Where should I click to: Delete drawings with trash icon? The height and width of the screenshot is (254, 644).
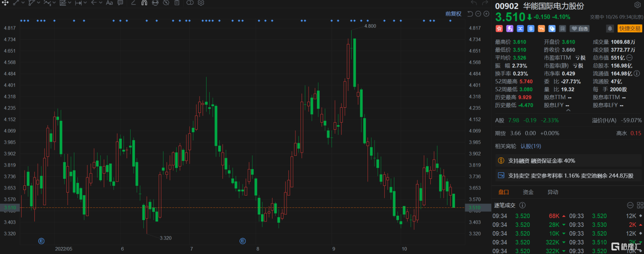pos(177,3)
